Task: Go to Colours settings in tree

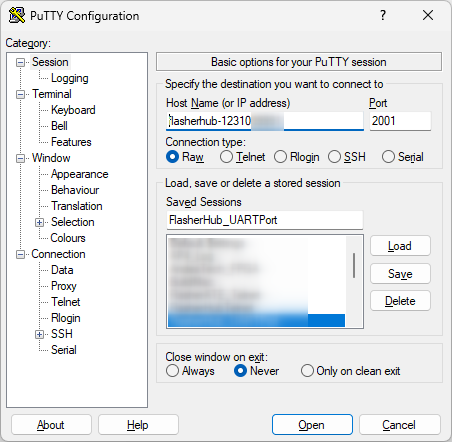Action: (x=68, y=238)
